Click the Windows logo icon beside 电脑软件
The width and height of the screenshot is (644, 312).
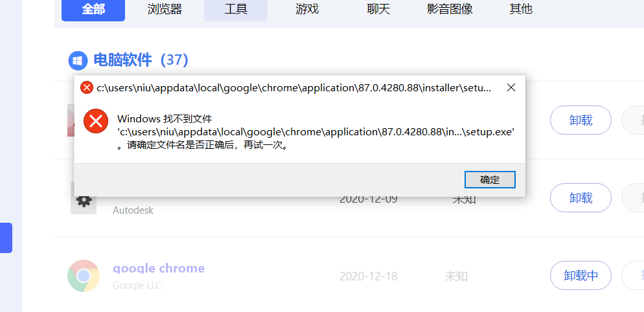pos(78,61)
